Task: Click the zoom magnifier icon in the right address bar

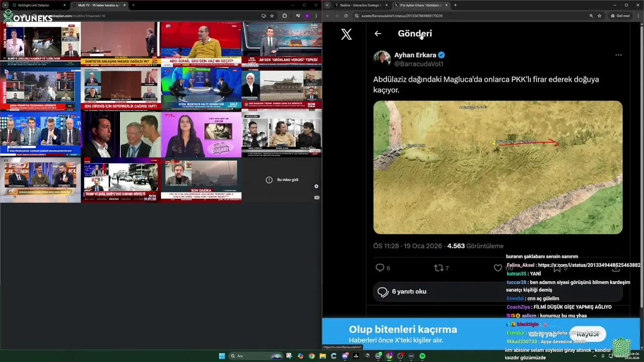Action: [591, 16]
